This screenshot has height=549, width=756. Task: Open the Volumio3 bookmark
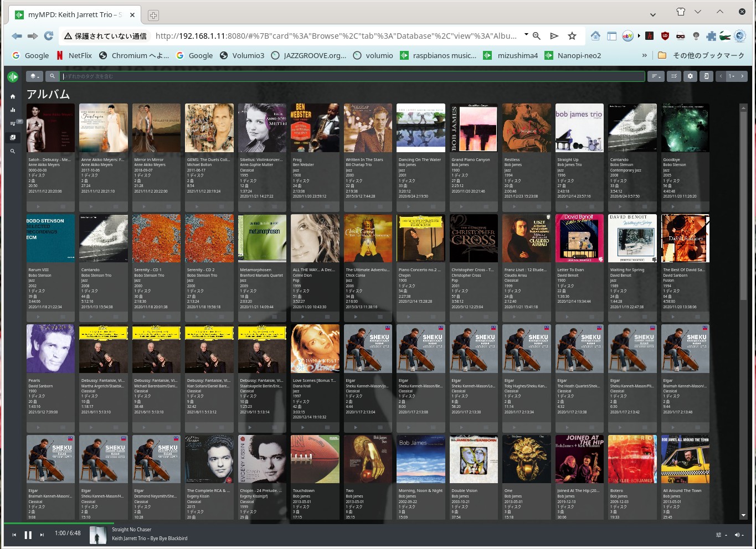pyautogui.click(x=242, y=55)
